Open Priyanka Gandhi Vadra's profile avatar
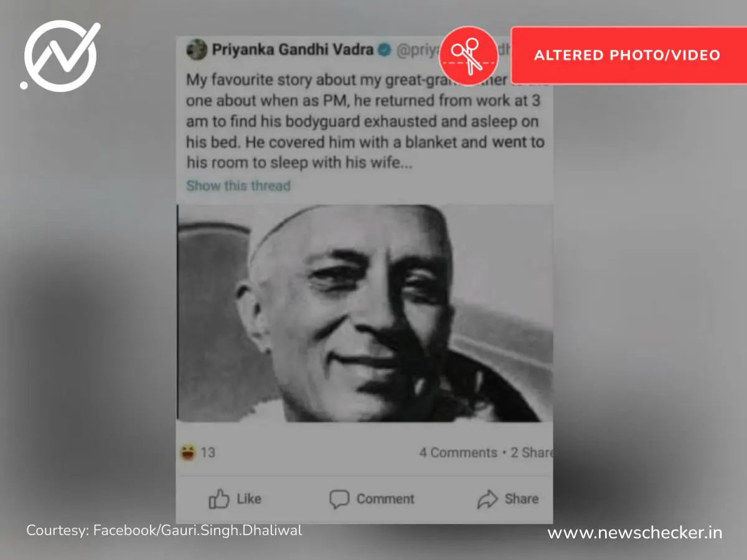Viewport: 747px width, 560px height. 197,50
